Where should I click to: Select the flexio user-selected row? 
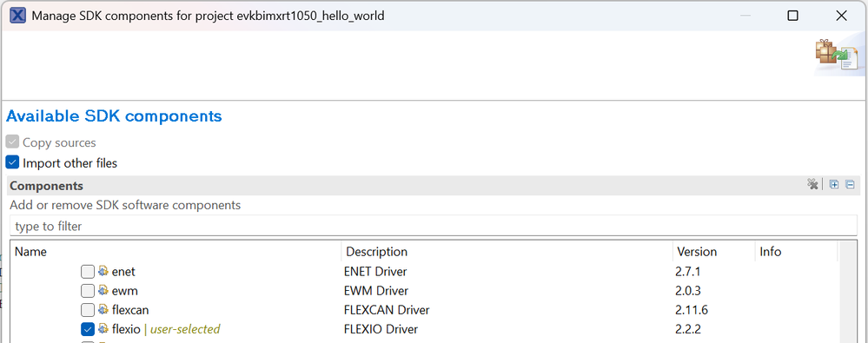coord(166,329)
